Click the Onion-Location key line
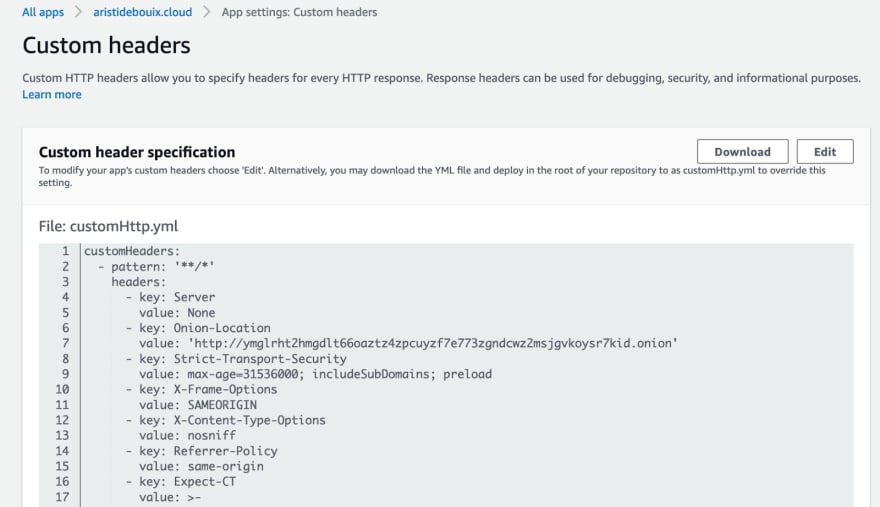The image size is (880, 507). (198, 328)
